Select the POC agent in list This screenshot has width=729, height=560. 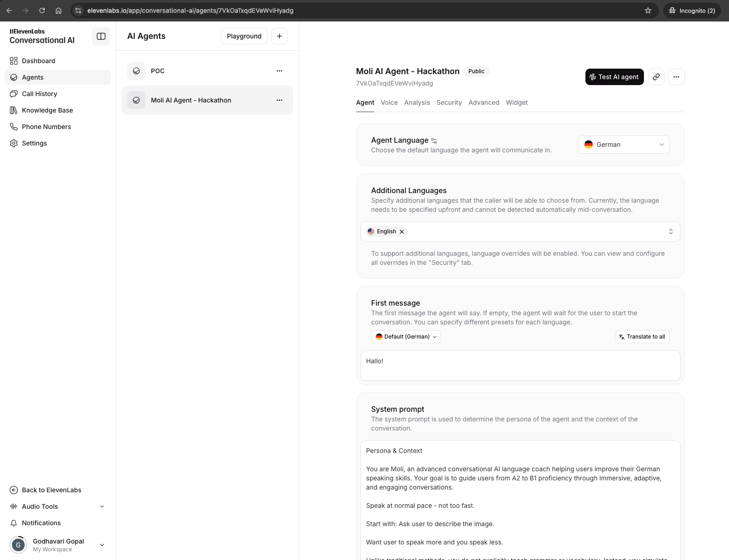pos(207,71)
